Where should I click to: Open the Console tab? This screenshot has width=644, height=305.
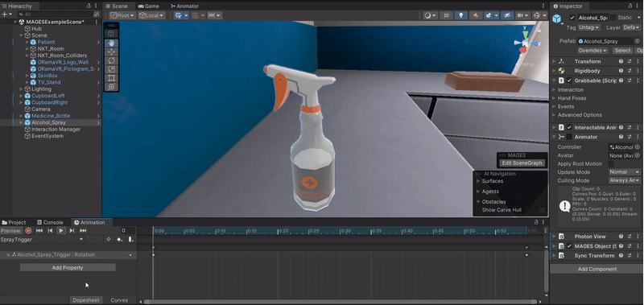pos(50,222)
